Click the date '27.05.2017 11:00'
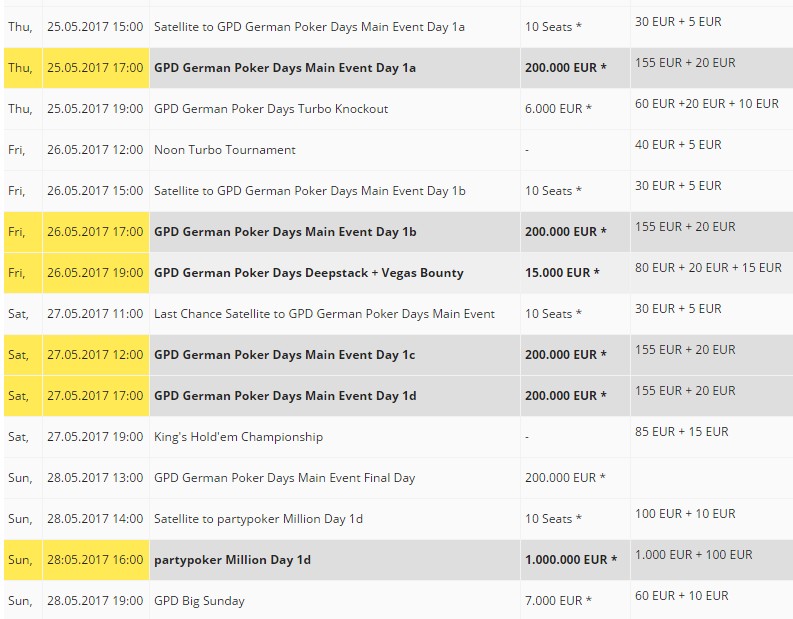The image size is (793, 619). tap(95, 314)
